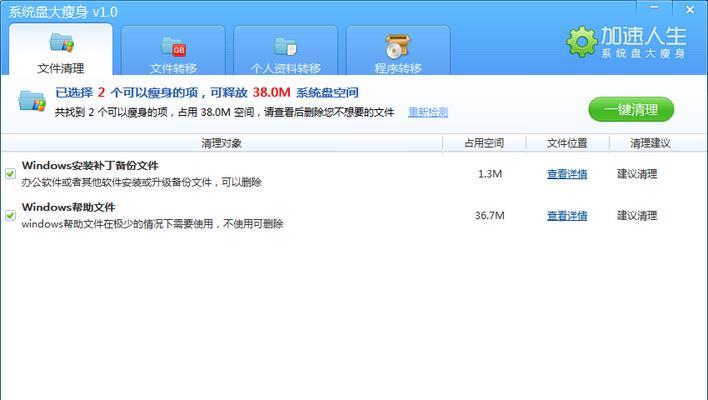The width and height of the screenshot is (708, 400).
Task: Click the folder icon beside the 已选择 summary
Action: pyautogui.click(x=32, y=101)
